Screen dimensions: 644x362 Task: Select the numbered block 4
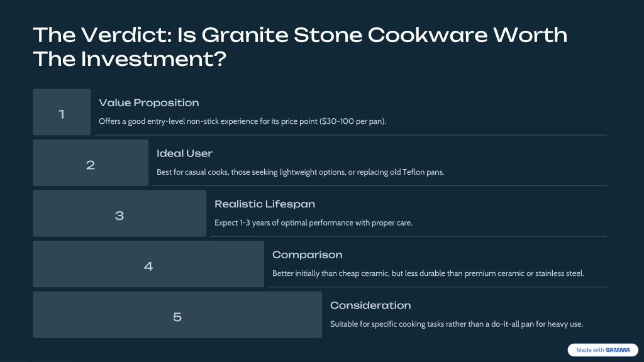148,264
